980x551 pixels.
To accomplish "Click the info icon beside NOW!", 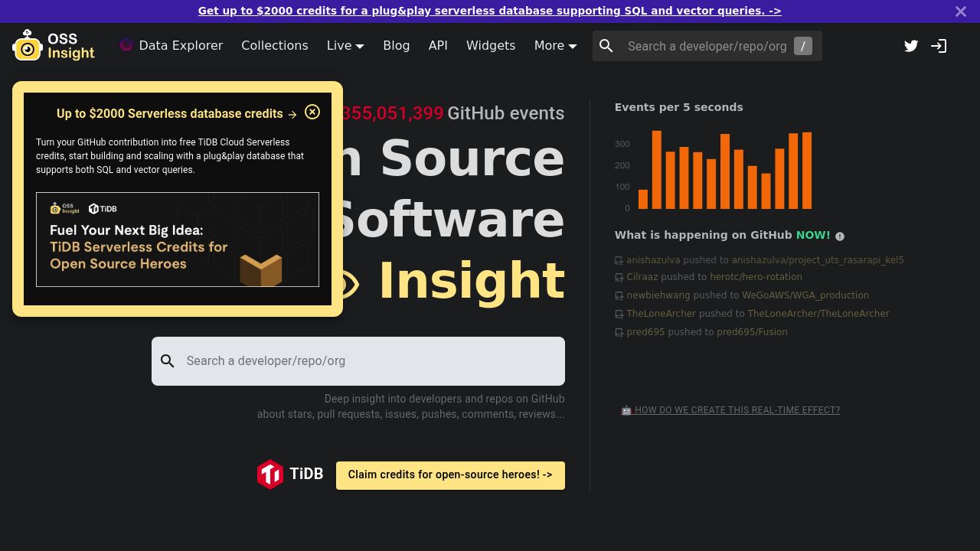I will tap(840, 236).
